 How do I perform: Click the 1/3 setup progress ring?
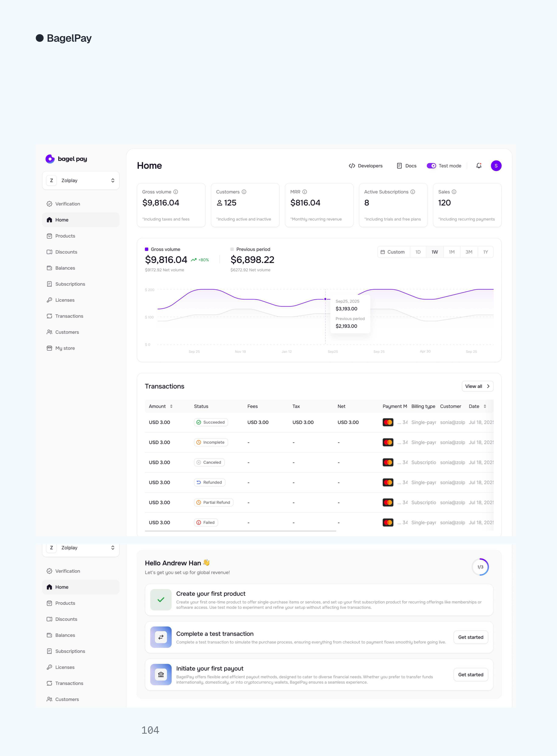(x=480, y=567)
